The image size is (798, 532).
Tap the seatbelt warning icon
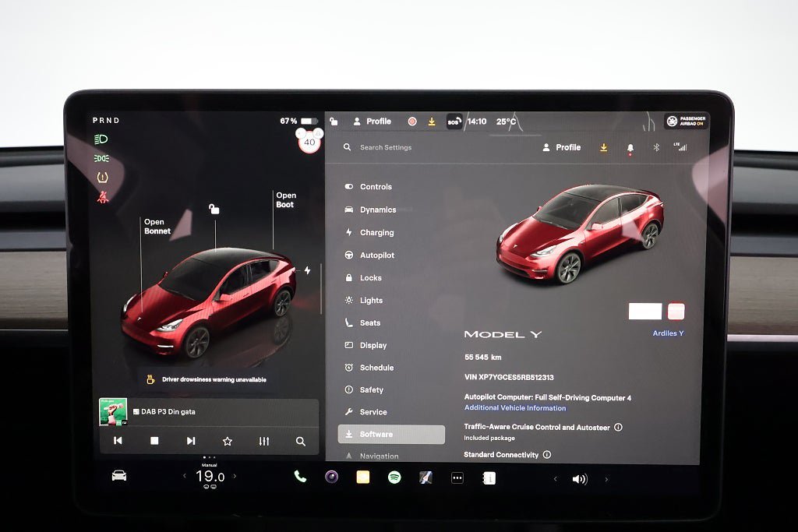point(102,197)
